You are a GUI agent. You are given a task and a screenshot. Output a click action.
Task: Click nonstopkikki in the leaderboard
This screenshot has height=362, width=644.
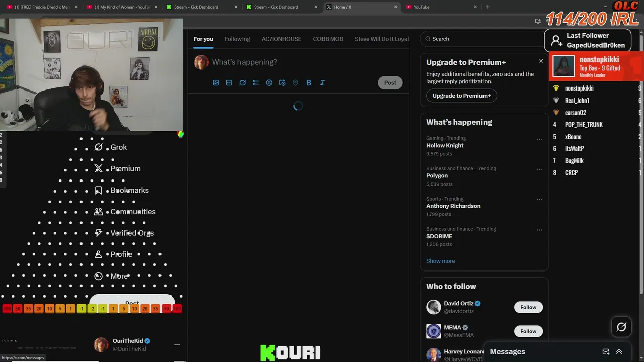pyautogui.click(x=579, y=88)
